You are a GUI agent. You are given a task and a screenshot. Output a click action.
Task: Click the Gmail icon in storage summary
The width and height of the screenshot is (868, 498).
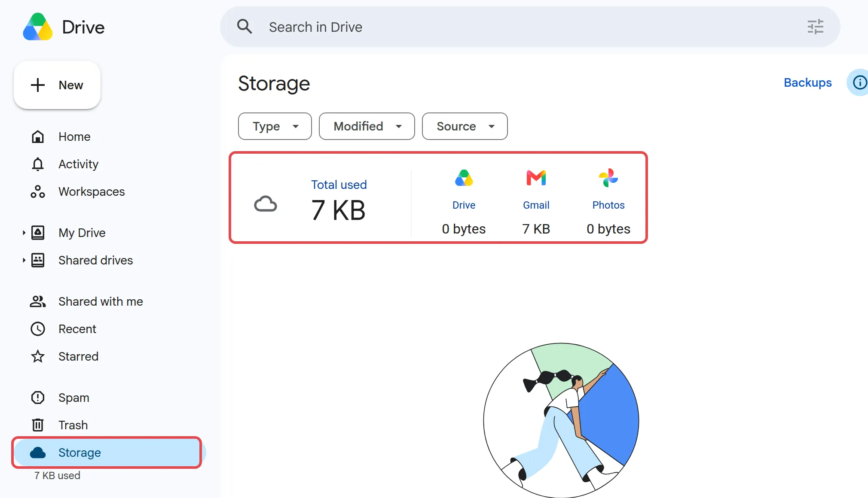pos(536,178)
